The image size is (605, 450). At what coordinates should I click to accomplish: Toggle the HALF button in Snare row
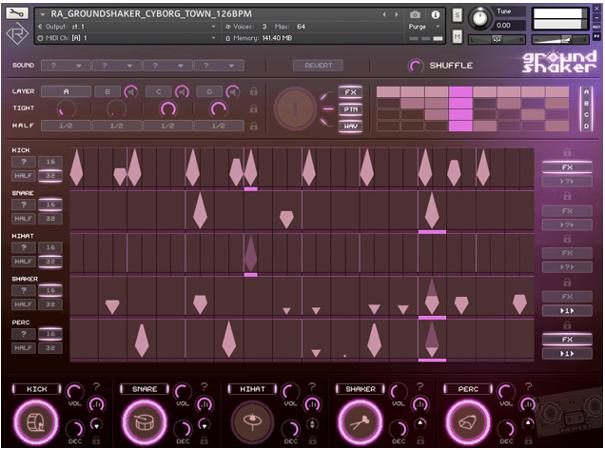pyautogui.click(x=22, y=218)
